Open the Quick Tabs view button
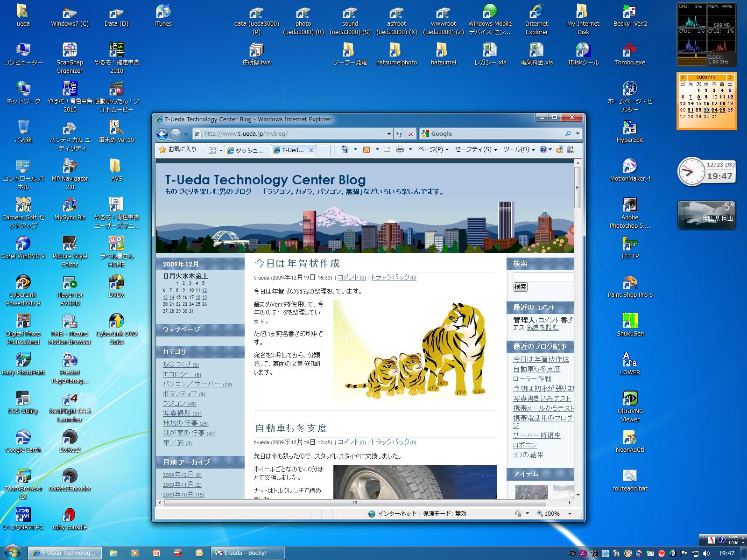Viewport: 747px width, 560px height. pyautogui.click(x=212, y=150)
